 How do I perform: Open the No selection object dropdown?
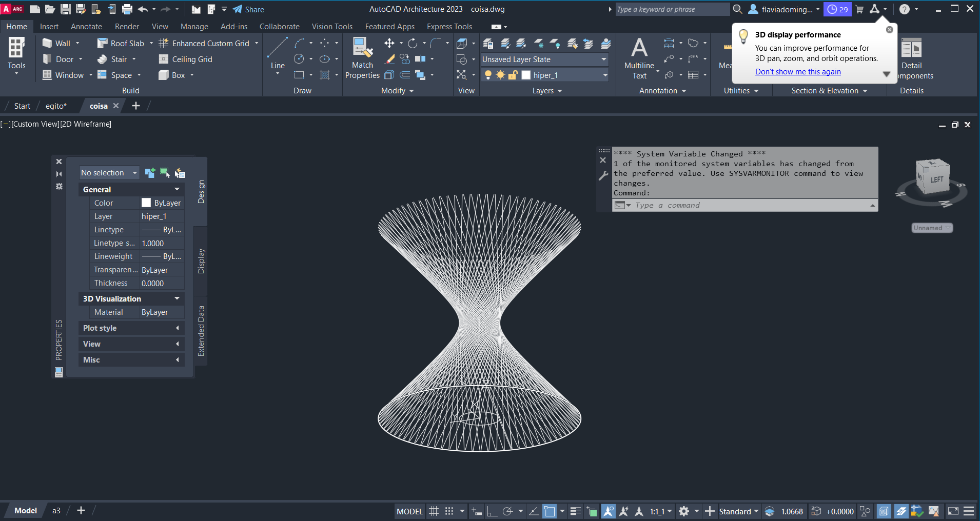(x=109, y=173)
